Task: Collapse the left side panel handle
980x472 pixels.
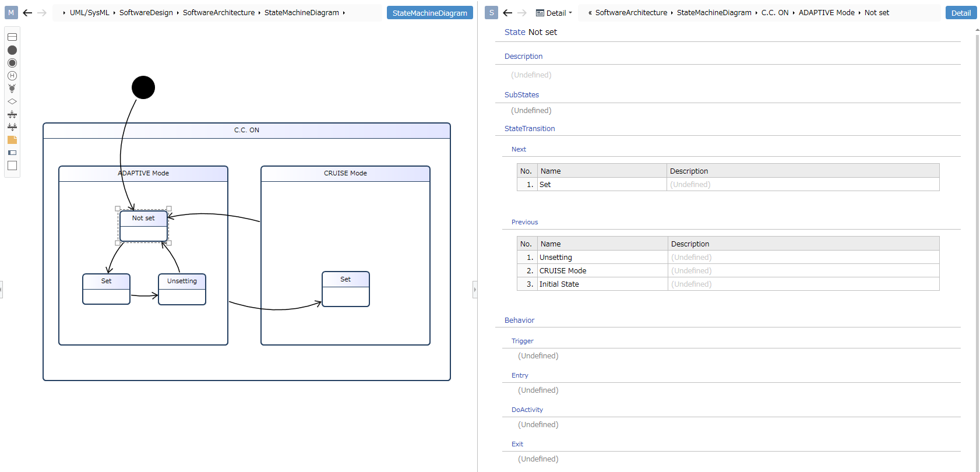Action: pos(1,289)
